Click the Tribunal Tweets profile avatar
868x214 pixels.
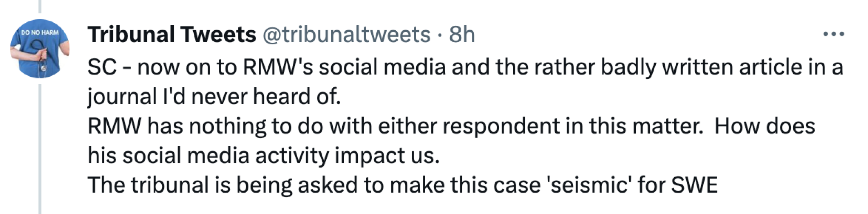click(x=40, y=49)
